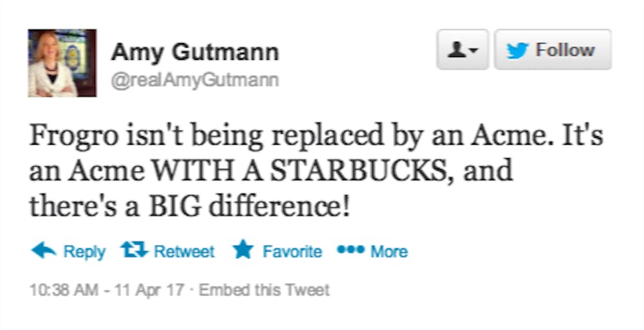Click the Retweet arrows icon

[133, 250]
